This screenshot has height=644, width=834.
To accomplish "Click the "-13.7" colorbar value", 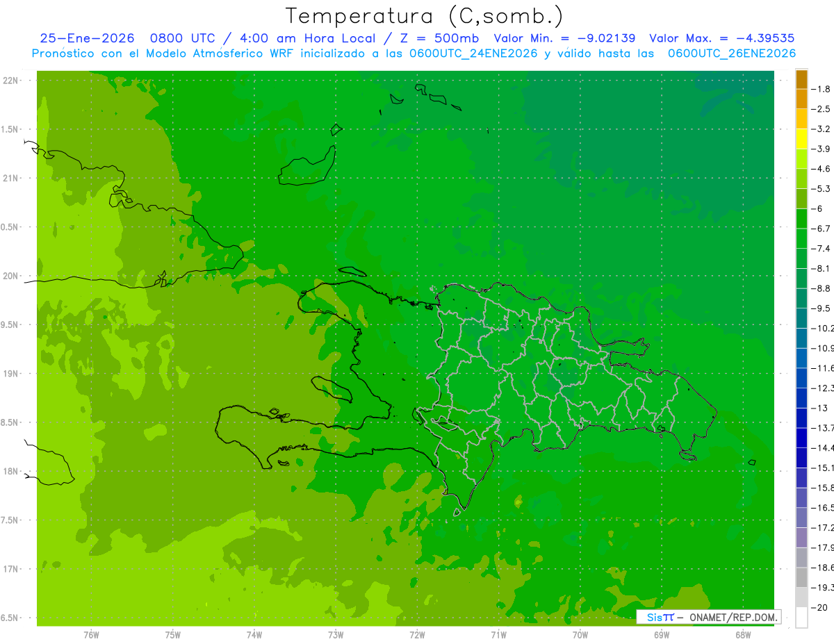I will pos(823,428).
